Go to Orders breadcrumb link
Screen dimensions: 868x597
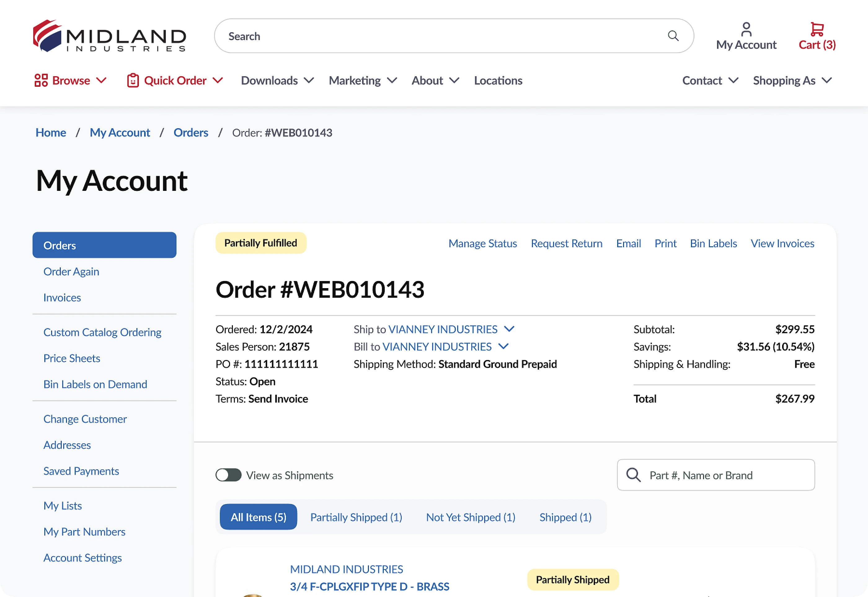click(x=191, y=132)
